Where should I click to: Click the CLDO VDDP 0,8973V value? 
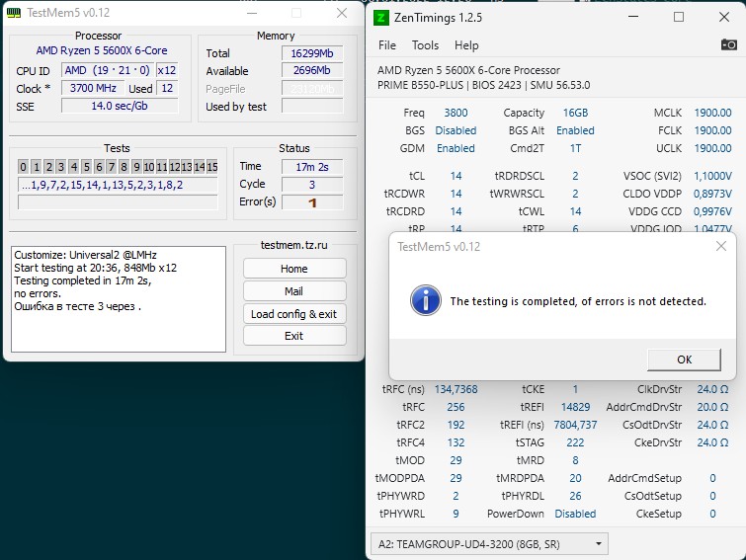click(712, 194)
